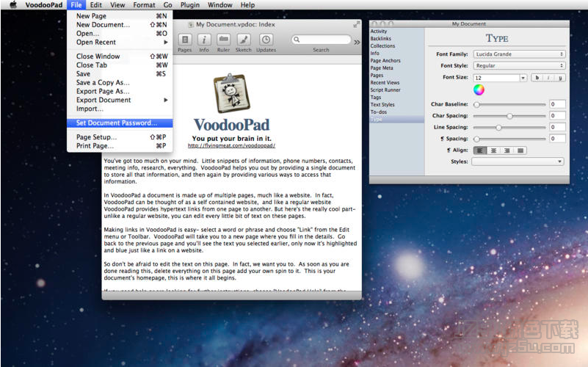Open the Go menu

(167, 5)
